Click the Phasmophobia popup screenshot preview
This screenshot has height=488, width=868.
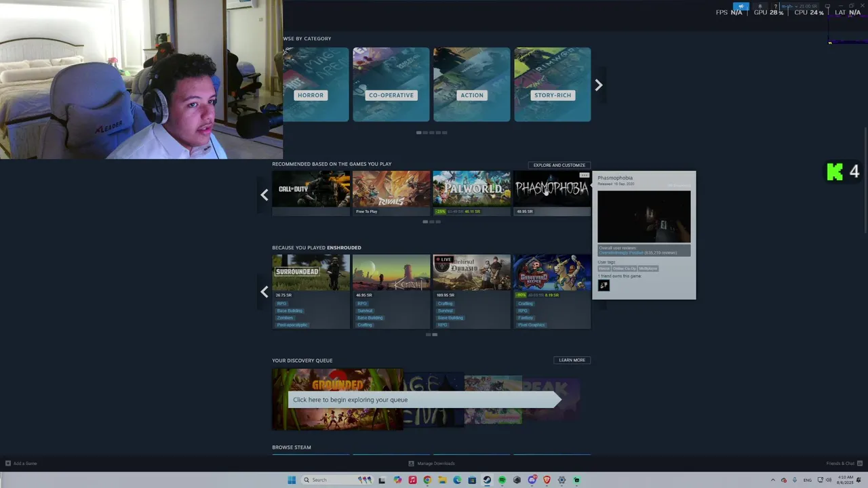[x=644, y=216]
